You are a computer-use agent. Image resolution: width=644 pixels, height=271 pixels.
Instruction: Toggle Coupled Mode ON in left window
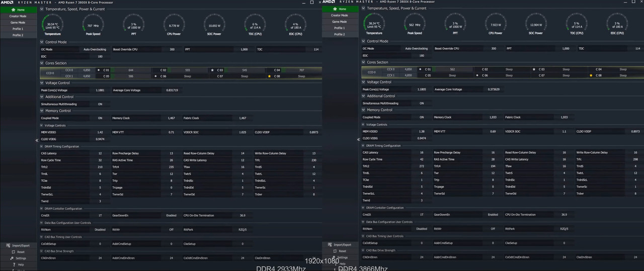tap(100, 118)
